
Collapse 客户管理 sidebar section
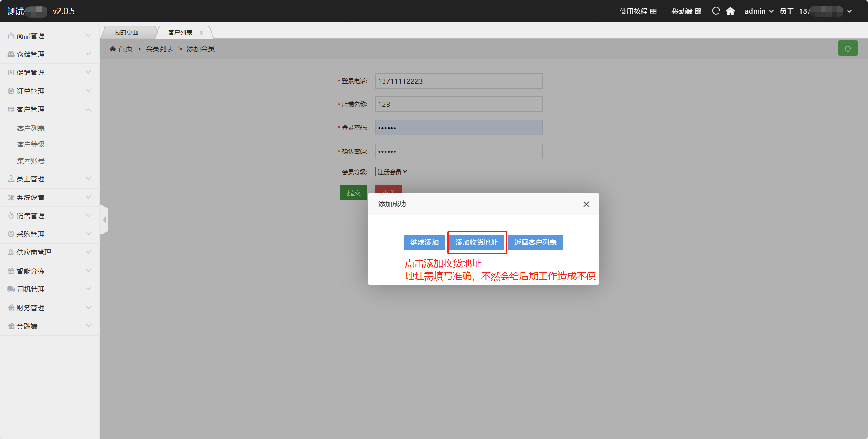click(x=49, y=110)
